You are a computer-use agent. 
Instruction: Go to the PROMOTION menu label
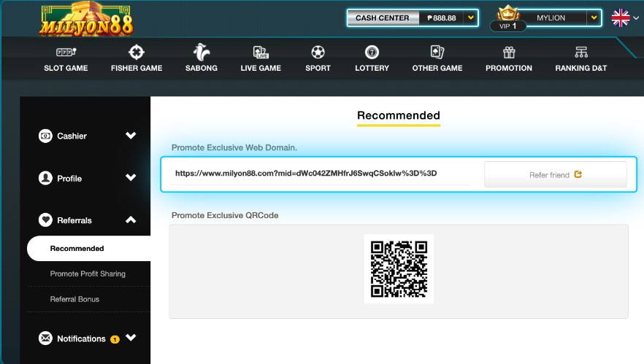point(509,68)
